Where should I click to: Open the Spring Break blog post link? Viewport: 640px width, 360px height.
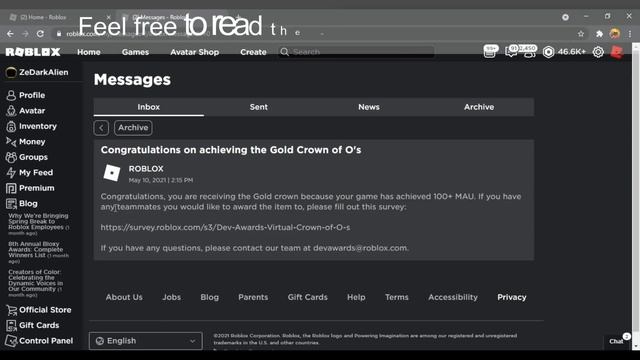pyautogui.click(x=39, y=224)
